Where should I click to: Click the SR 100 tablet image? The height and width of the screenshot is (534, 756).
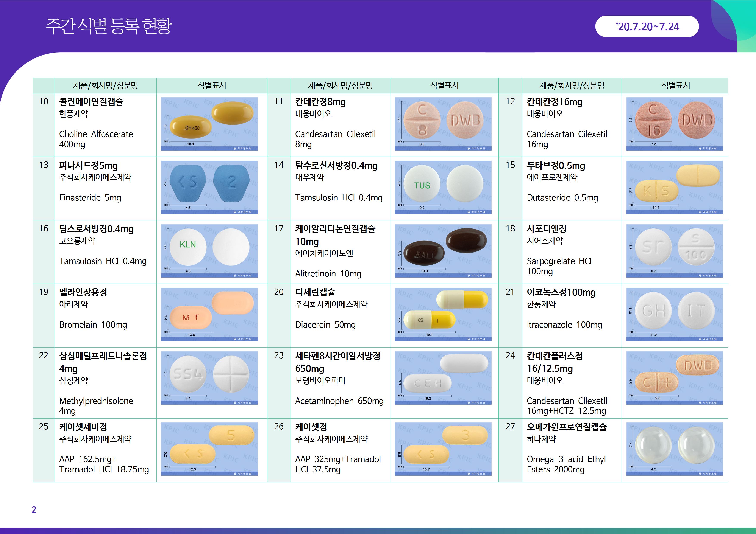point(674,251)
